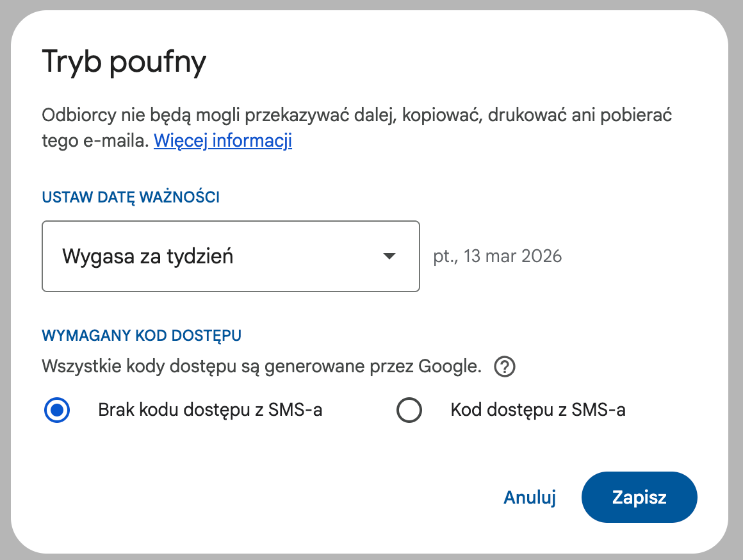This screenshot has width=743, height=560.
Task: Click the help question mark icon
Action: pos(505,367)
